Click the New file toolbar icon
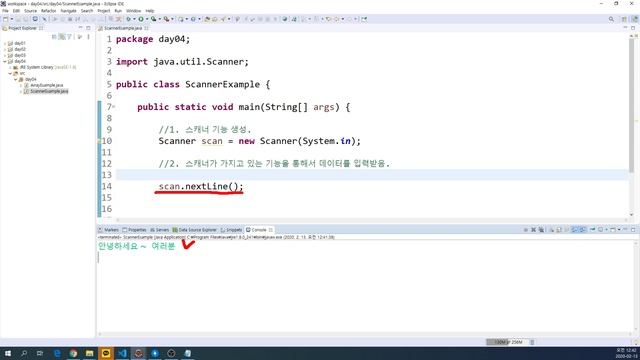640x360 pixels. point(5,19)
